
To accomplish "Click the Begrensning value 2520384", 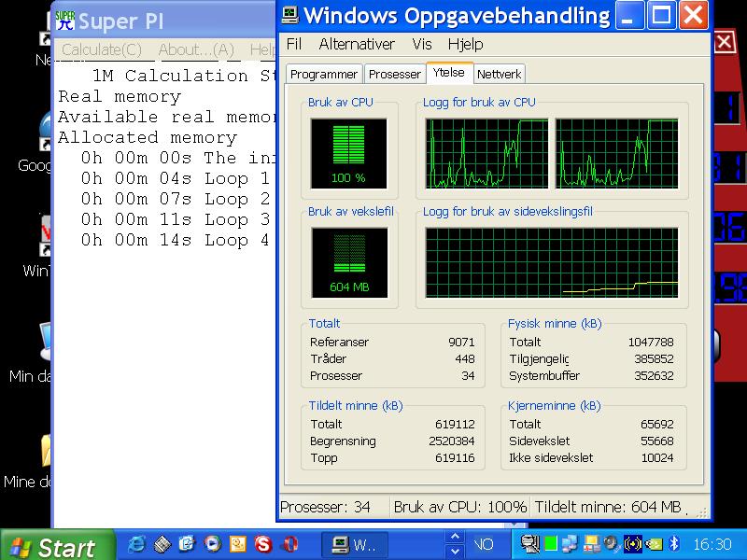I will 452,441.
